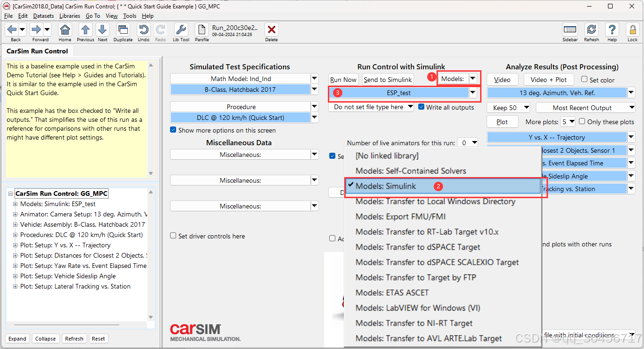
Task: Open the Models: dropdown arrow
Action: [x=474, y=79]
